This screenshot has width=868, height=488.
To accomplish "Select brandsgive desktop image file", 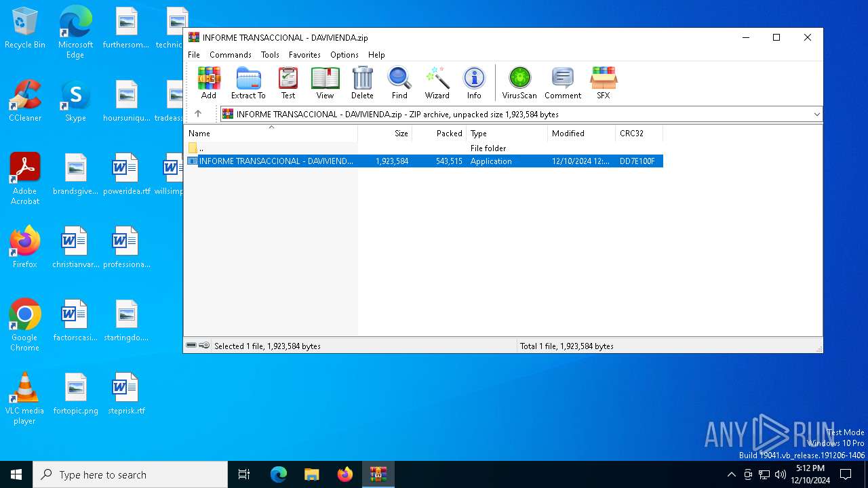I will point(75,174).
